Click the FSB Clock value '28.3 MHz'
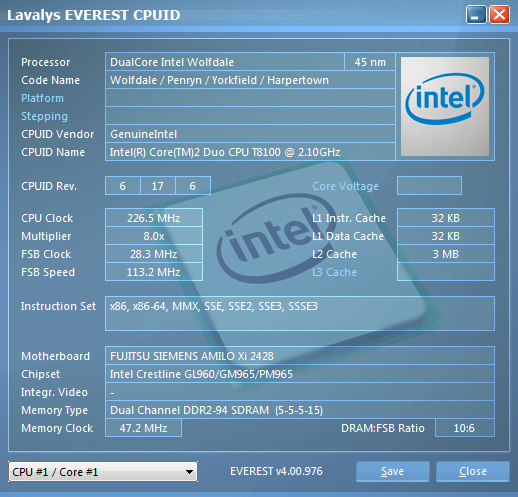This screenshot has width=518, height=497. coord(154,254)
